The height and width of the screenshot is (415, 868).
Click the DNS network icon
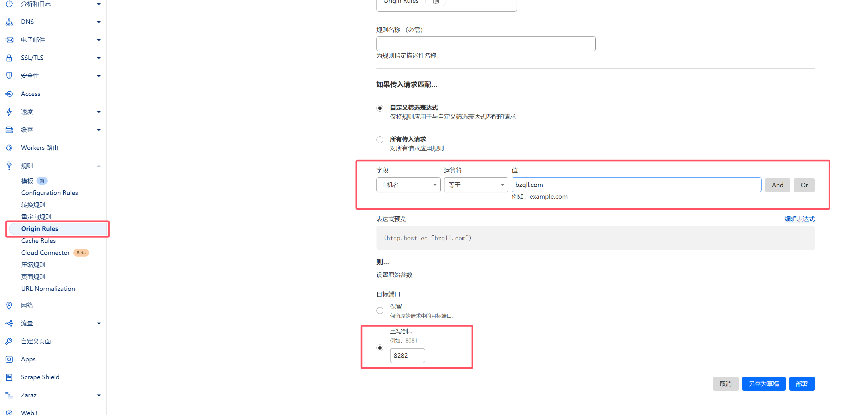(9, 22)
